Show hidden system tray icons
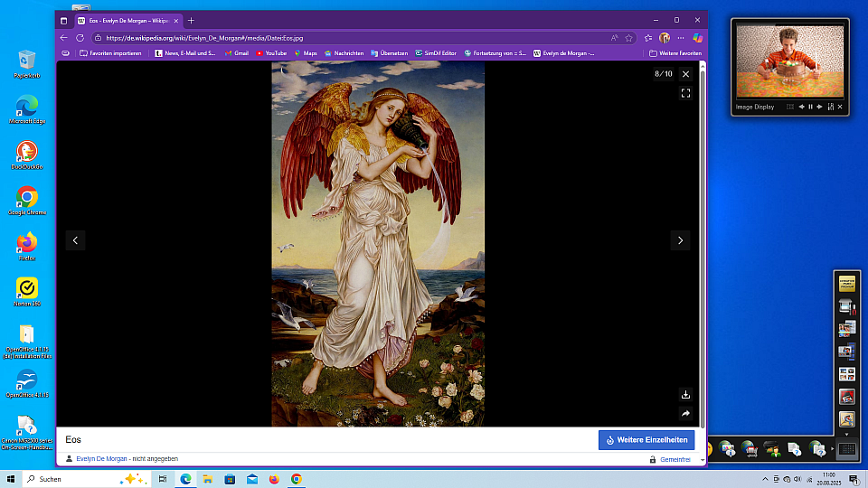Viewport: 868px width, 488px height. click(x=765, y=479)
